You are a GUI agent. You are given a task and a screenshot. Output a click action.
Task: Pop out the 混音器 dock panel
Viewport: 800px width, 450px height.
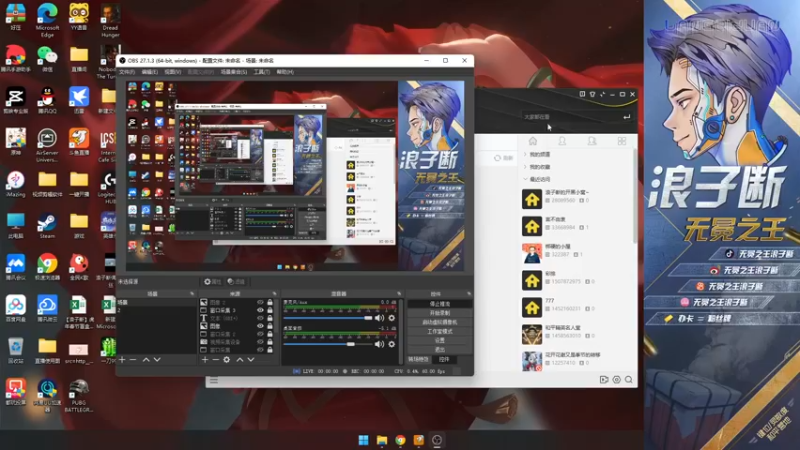click(399, 294)
